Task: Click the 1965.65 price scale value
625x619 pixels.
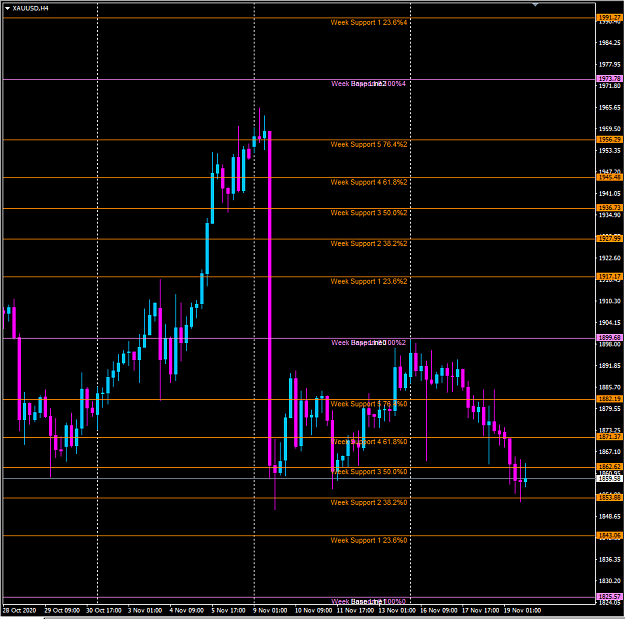Action: tap(610, 108)
